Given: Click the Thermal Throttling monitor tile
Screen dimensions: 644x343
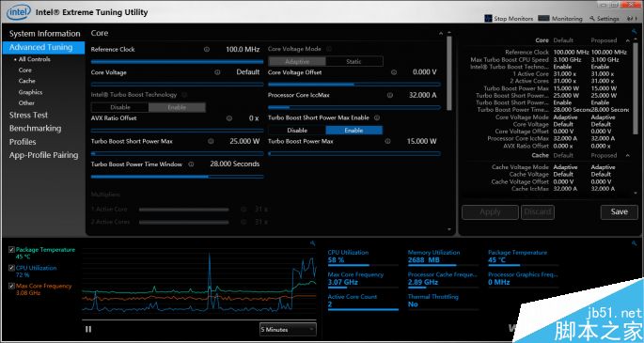Looking at the screenshot, I should click(x=443, y=303).
